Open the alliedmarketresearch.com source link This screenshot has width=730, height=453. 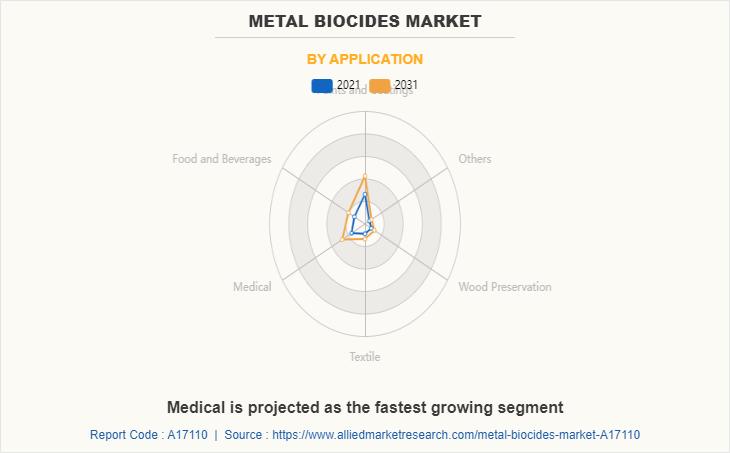tap(456, 435)
